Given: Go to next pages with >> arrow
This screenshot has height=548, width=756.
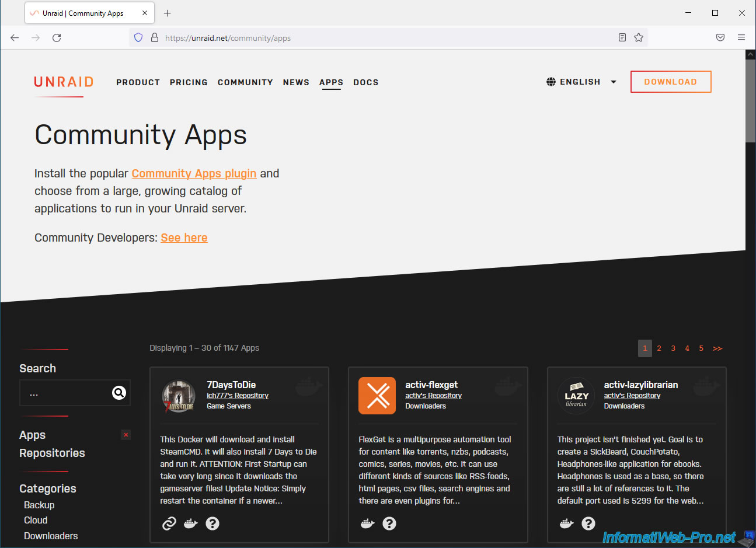Looking at the screenshot, I should point(717,348).
